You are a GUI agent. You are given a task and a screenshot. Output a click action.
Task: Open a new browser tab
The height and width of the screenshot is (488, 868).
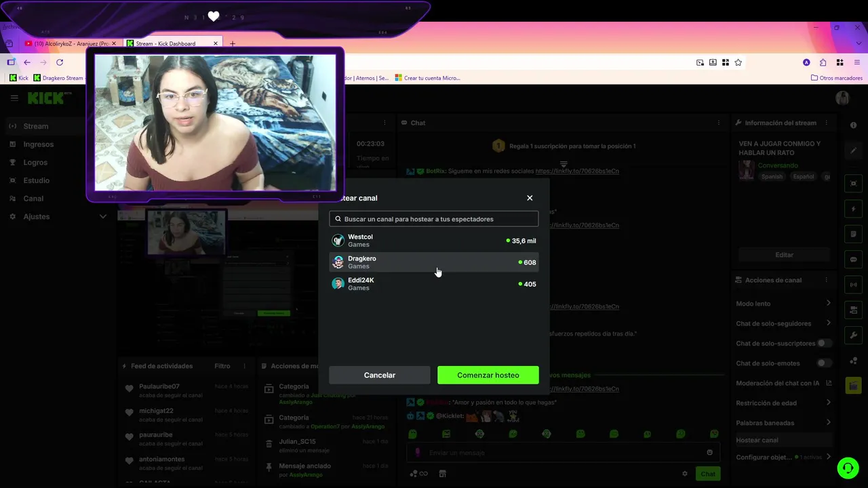point(233,43)
